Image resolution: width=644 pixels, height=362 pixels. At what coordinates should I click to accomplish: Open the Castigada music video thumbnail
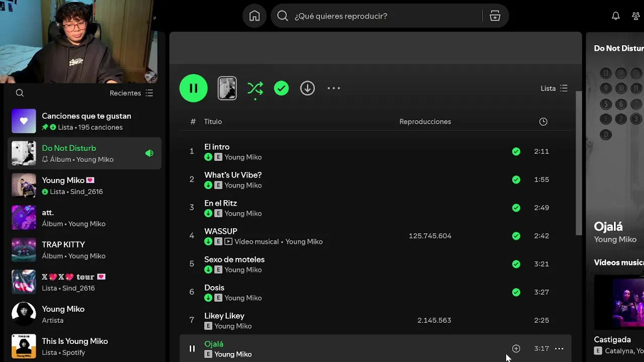click(x=619, y=302)
